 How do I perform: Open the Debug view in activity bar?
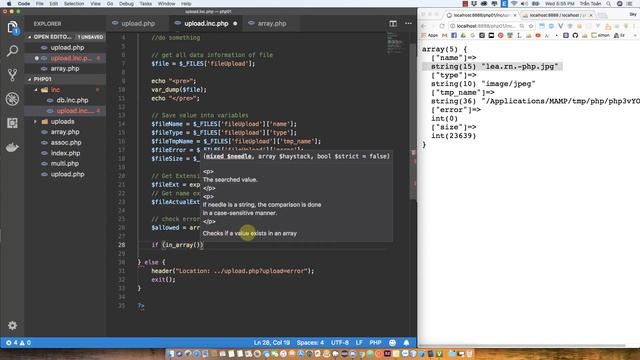click(x=12, y=99)
